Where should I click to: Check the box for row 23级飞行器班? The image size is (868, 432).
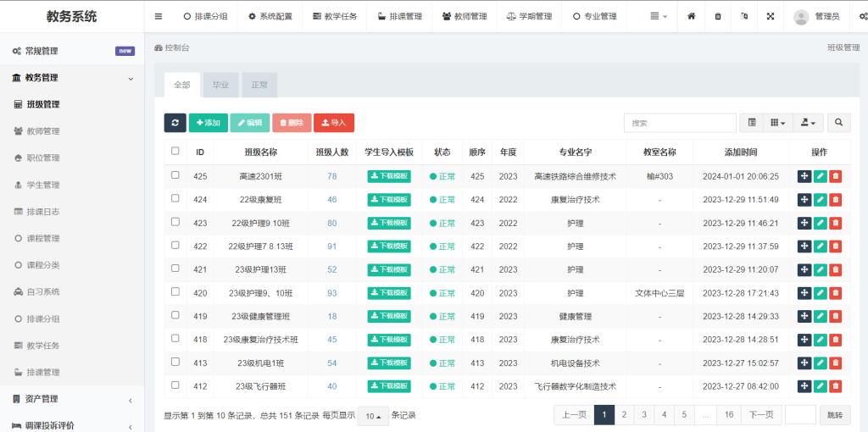tap(175, 385)
